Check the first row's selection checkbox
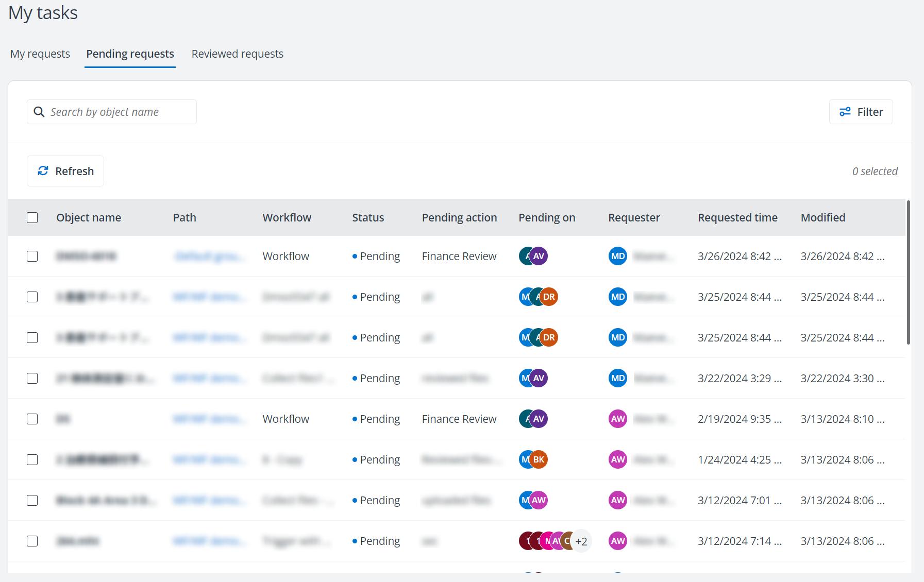 pos(32,255)
